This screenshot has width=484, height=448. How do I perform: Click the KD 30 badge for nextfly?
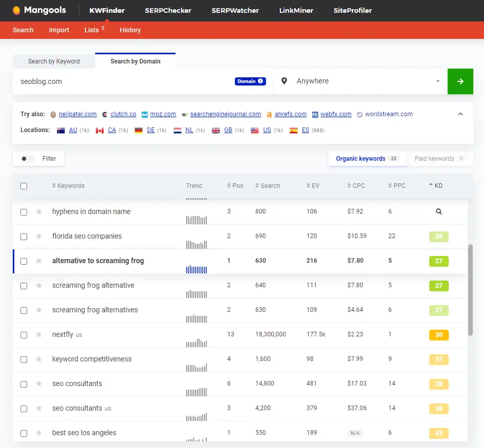(438, 335)
